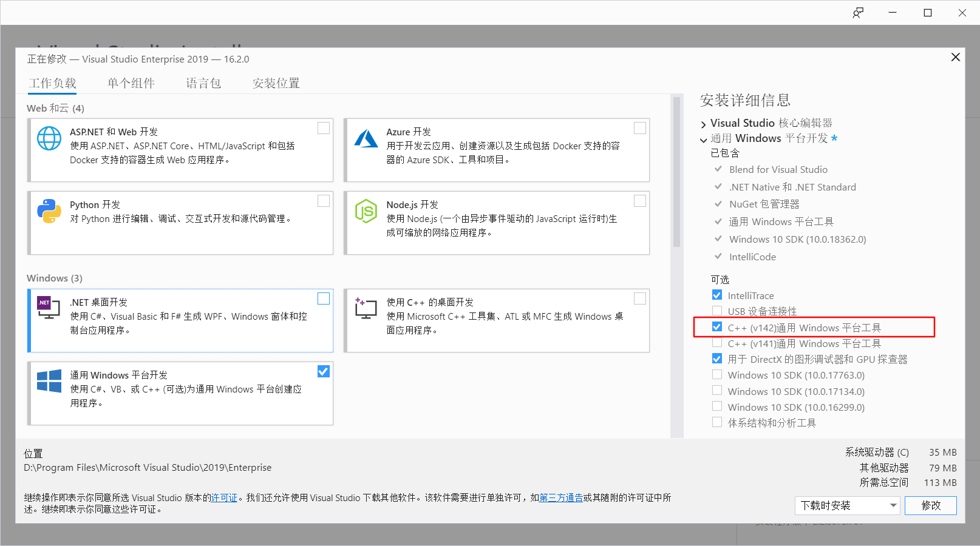This screenshot has width=980, height=546.
Task: Minimize the Visual Studio Installer window
Action: (893, 13)
